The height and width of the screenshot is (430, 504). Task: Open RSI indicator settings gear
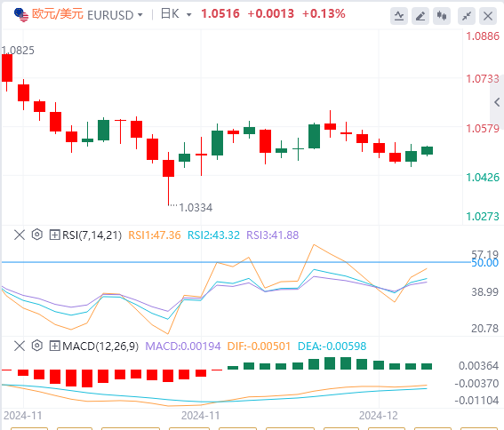pos(37,235)
